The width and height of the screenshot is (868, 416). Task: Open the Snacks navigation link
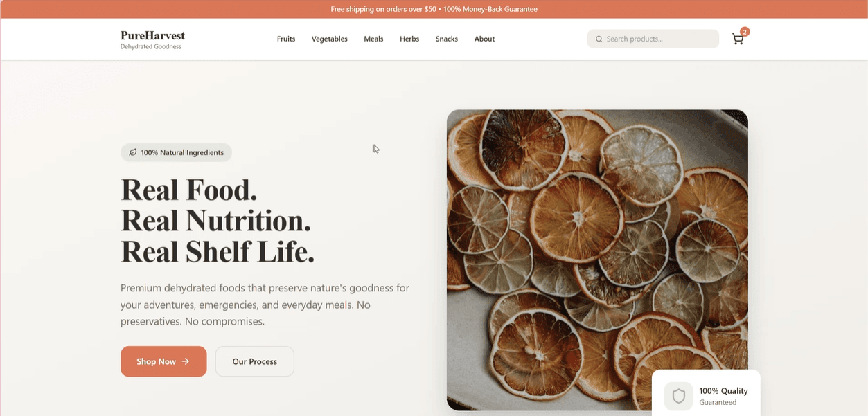[x=447, y=39]
